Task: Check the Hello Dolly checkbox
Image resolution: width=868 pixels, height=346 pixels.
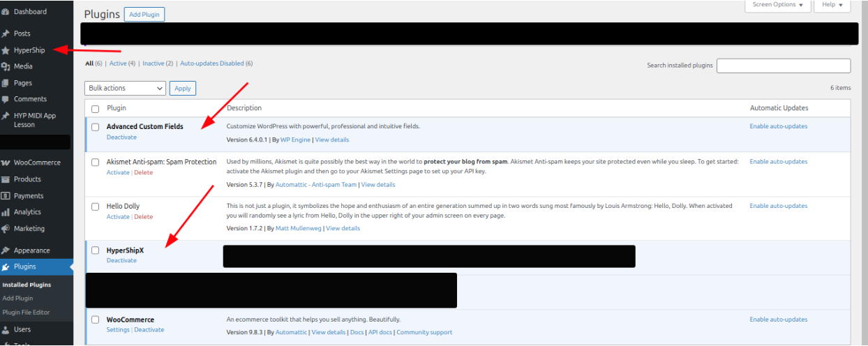Action: click(96, 206)
